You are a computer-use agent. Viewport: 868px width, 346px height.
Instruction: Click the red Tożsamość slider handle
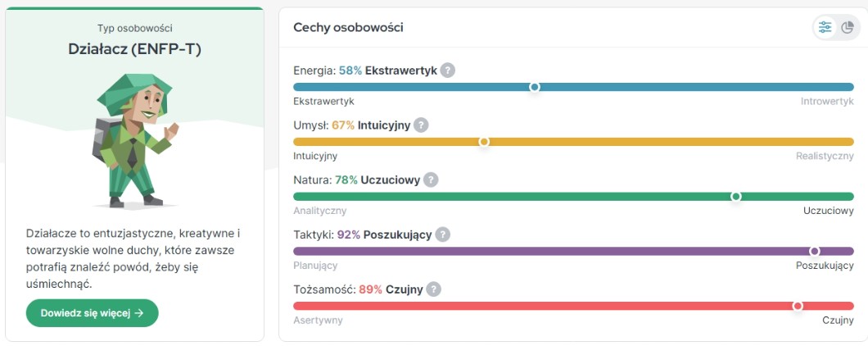798,306
